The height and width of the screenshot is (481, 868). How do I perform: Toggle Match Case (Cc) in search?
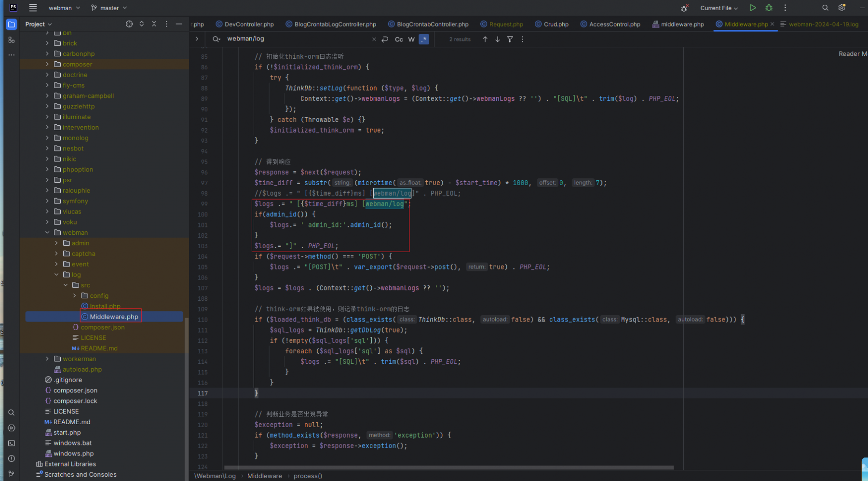coord(399,39)
